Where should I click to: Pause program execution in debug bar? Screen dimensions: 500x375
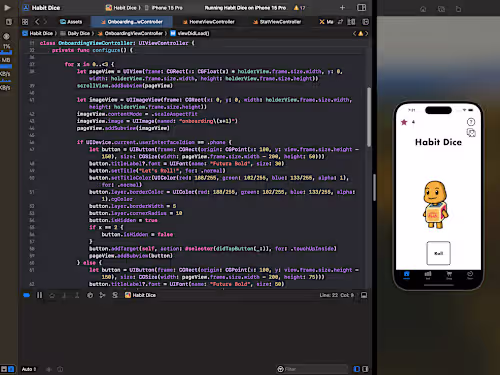(39, 295)
